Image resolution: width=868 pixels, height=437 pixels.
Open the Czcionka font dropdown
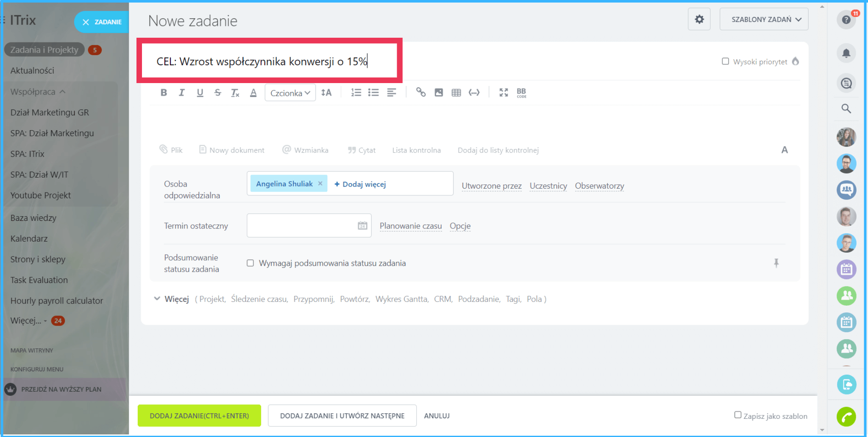point(290,93)
